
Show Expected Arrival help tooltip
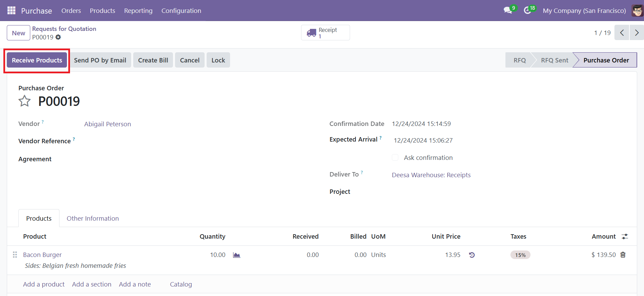coord(381,137)
